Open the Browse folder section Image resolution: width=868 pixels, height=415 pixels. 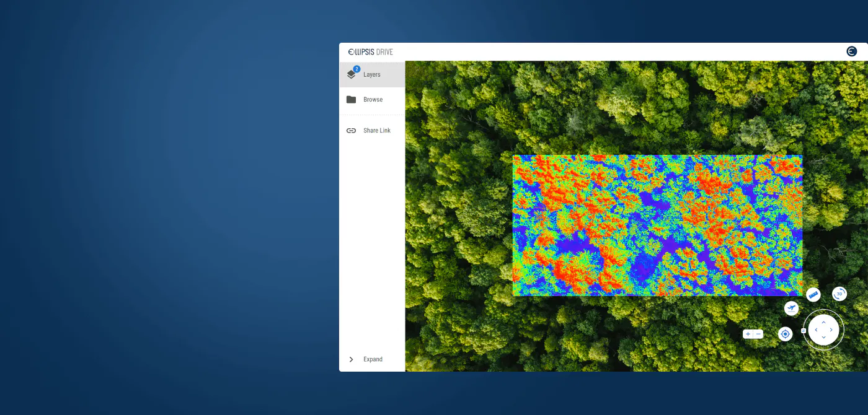[x=372, y=100]
